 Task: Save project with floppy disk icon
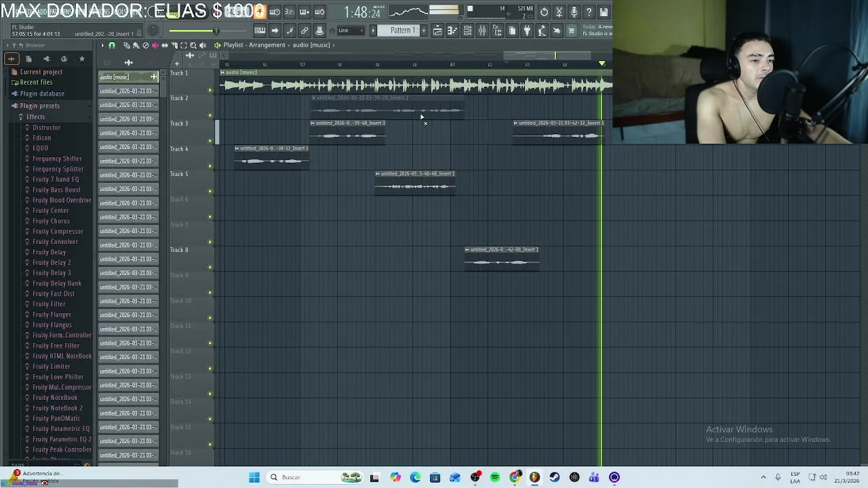tap(604, 12)
